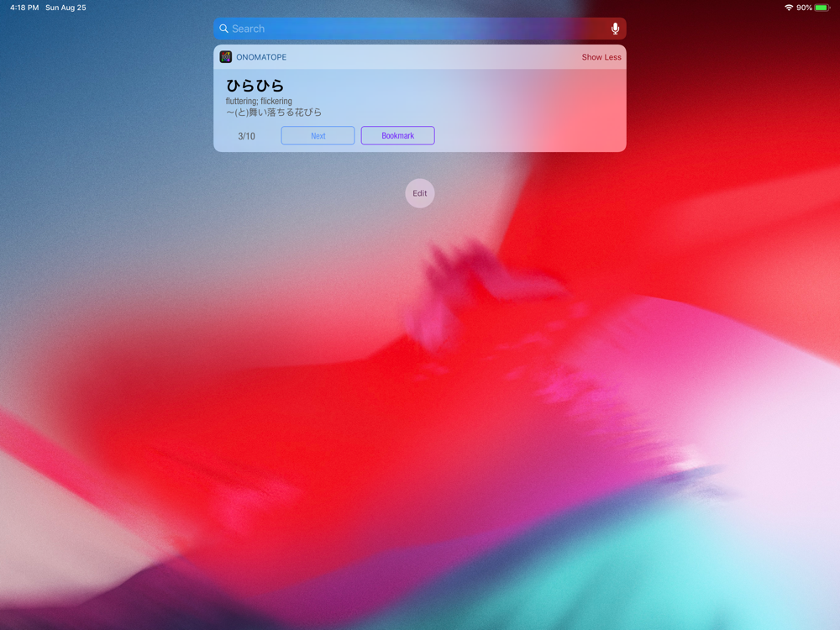Tap the Edit widgets button

[x=419, y=193]
